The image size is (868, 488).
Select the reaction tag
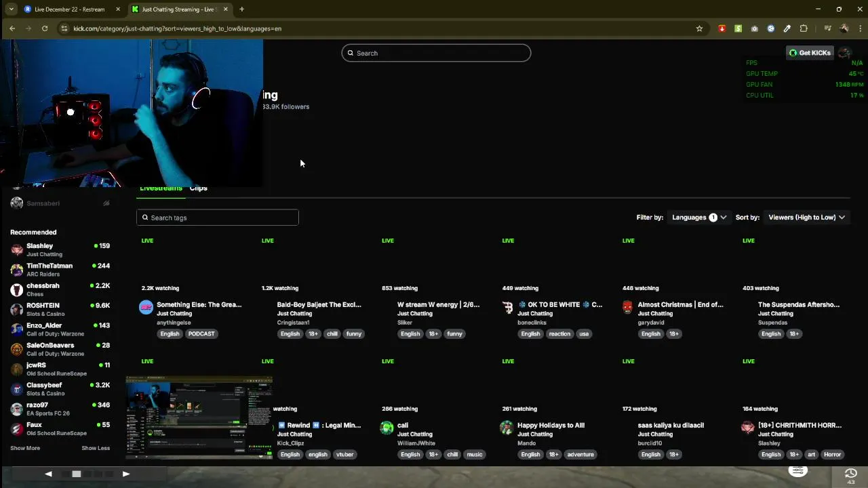click(x=559, y=333)
